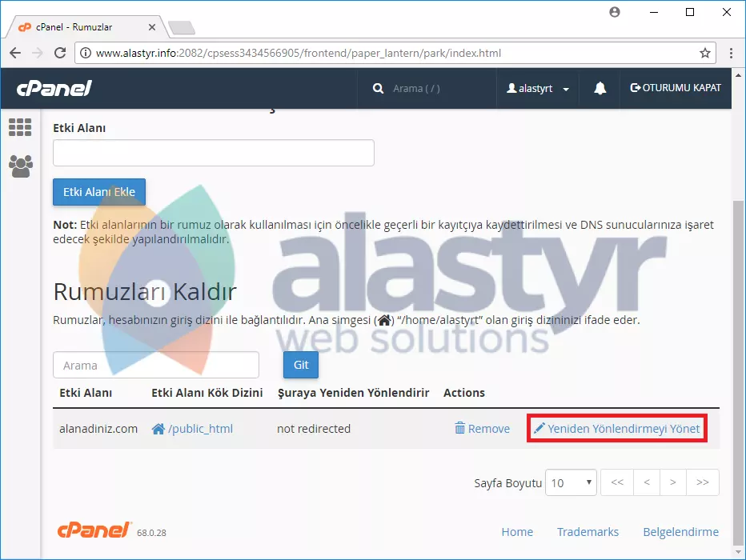Remove the alanadiniz.com alias
This screenshot has height=560, width=746.
[x=482, y=429]
